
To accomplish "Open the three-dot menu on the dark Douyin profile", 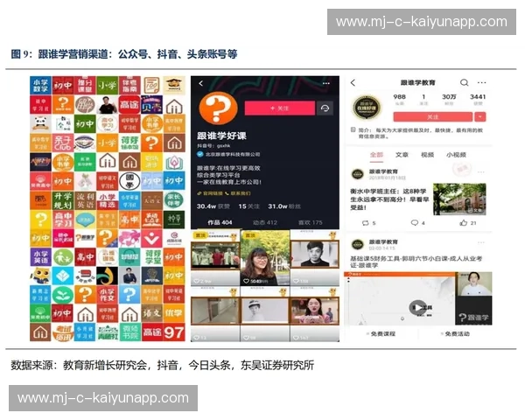I will (x=325, y=83).
